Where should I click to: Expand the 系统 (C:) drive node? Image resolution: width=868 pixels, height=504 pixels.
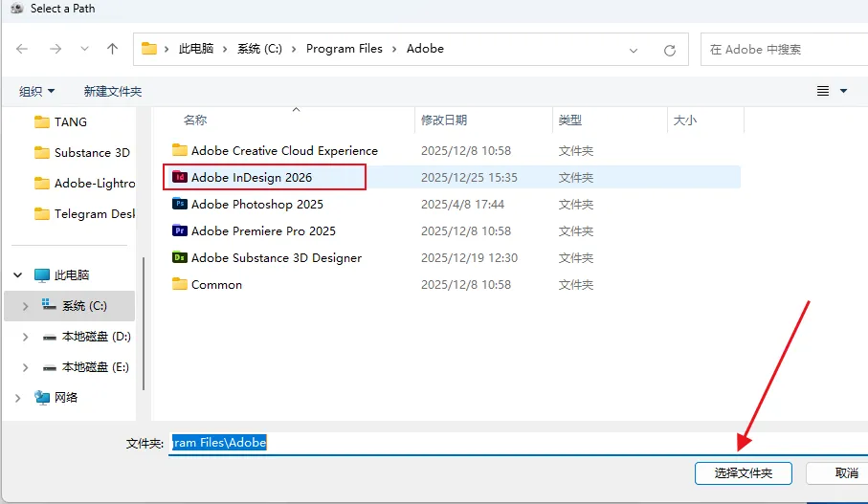click(25, 306)
